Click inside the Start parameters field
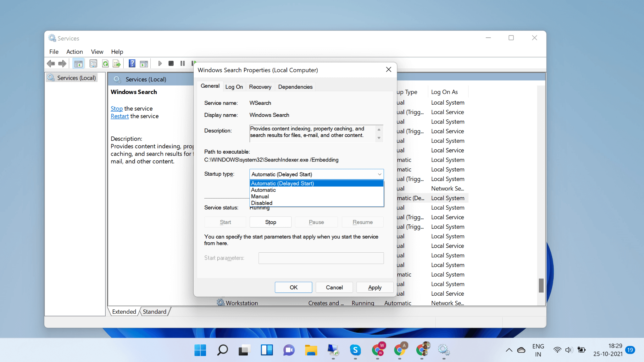Viewport: 644px width, 362px height. (x=320, y=258)
